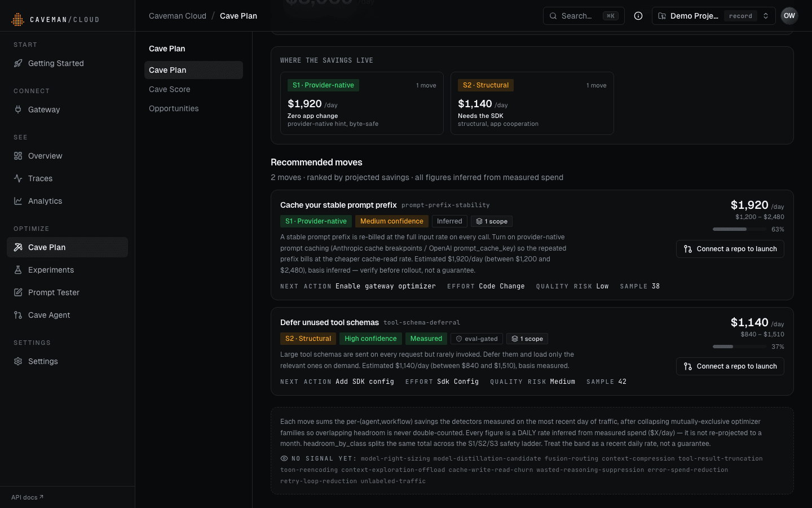Open Analytics in sidebar
Viewport: 812px width, 508px height.
68,201
